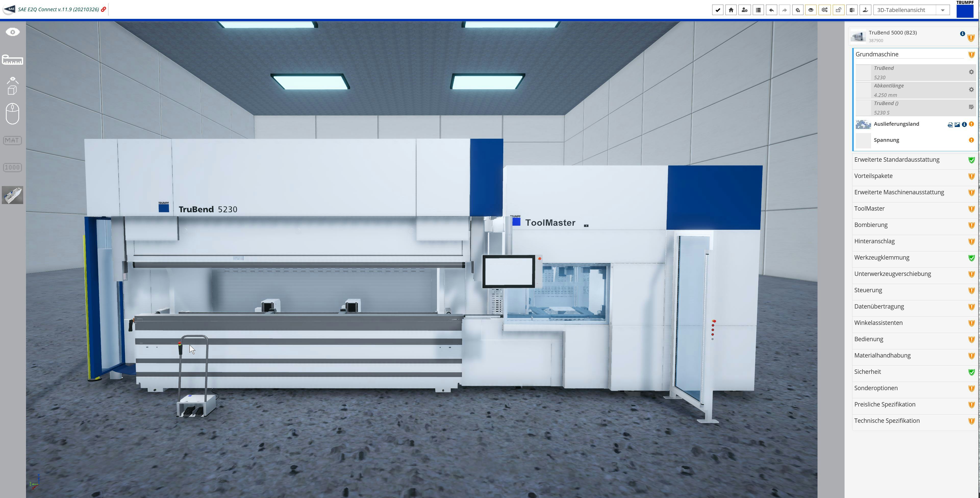Screen dimensions: 980x498
Task: Click the checkmark confirm toolbar icon
Action: coord(718,10)
